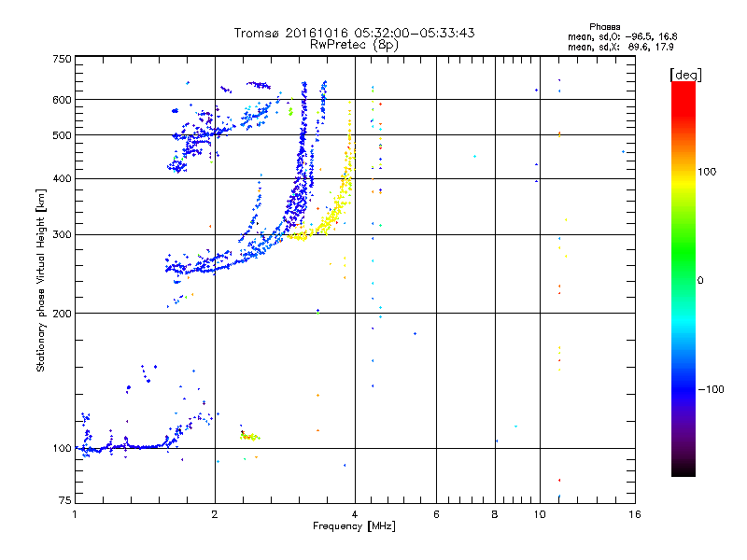Click the x-axis tick value "2"
Screen dimensions: 747x560
click(215, 514)
